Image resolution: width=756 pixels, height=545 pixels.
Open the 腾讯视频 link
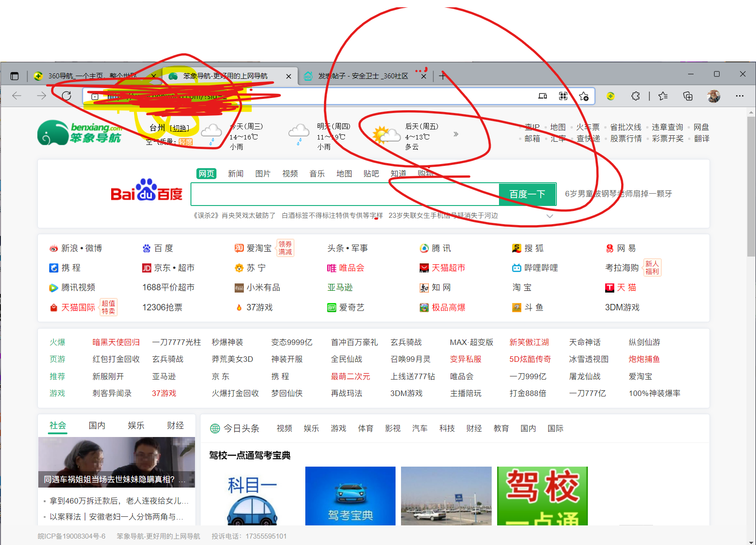(72, 288)
